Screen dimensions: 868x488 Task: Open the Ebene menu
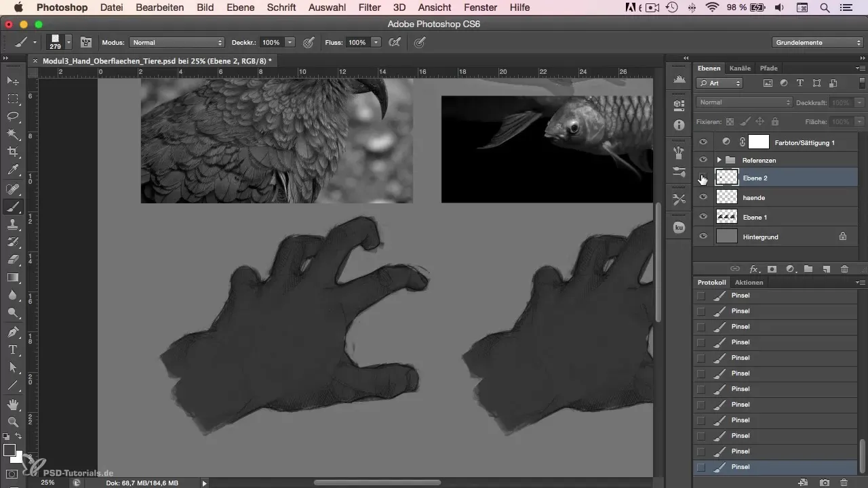[x=239, y=7]
